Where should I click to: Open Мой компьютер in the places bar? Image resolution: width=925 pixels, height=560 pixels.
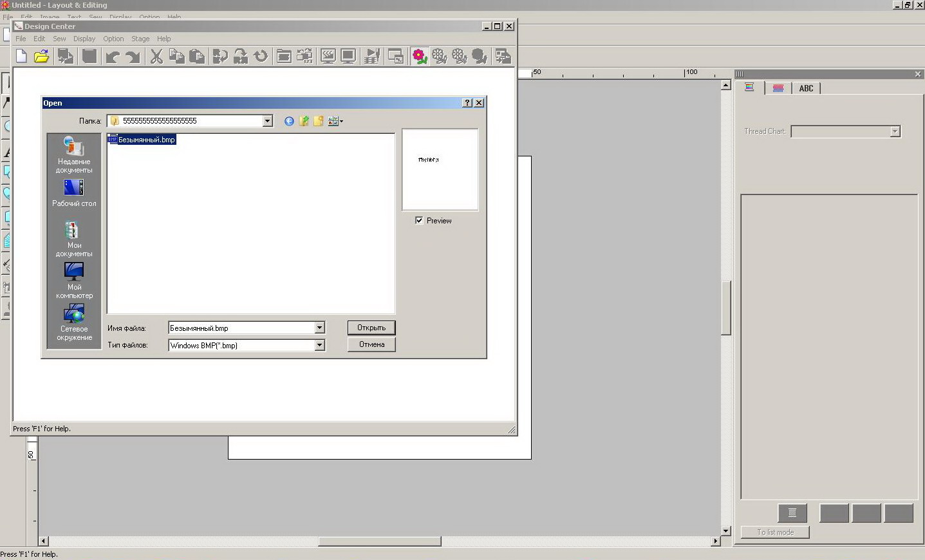[74, 280]
